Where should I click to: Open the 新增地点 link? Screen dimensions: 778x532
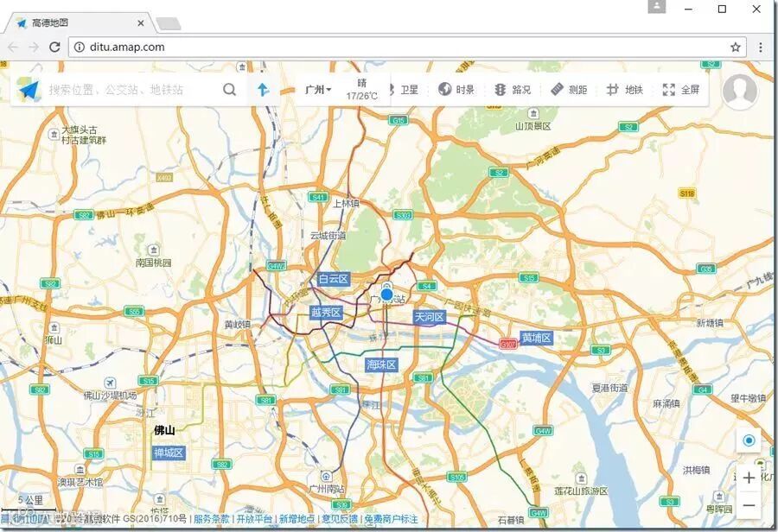pyautogui.click(x=297, y=519)
